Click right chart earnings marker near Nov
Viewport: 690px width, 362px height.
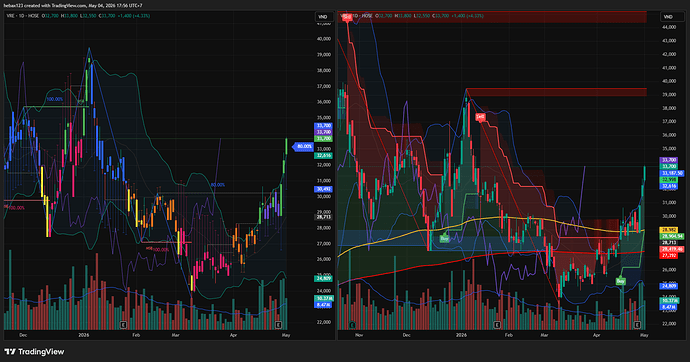352,325
